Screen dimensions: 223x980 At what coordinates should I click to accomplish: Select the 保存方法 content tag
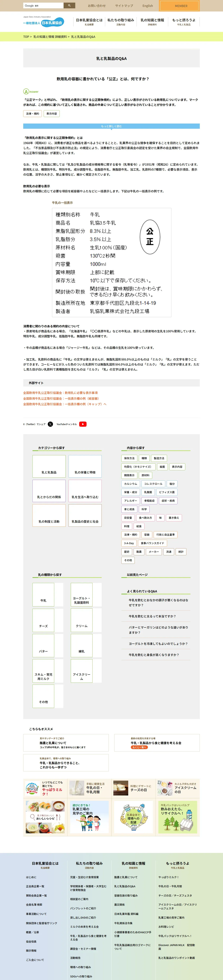[129, 458]
